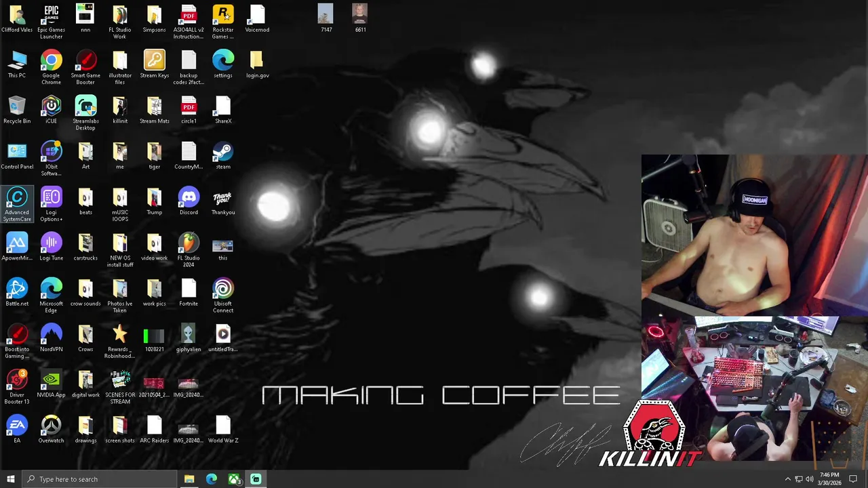Open the ShareX file icon
868x488 pixels.
click(223, 109)
